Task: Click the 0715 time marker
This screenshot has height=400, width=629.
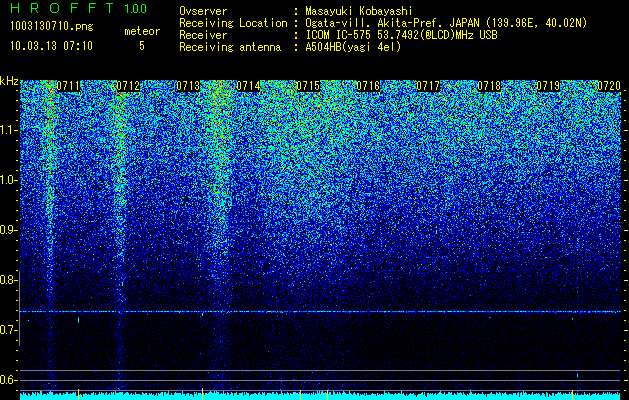Action: [308, 86]
